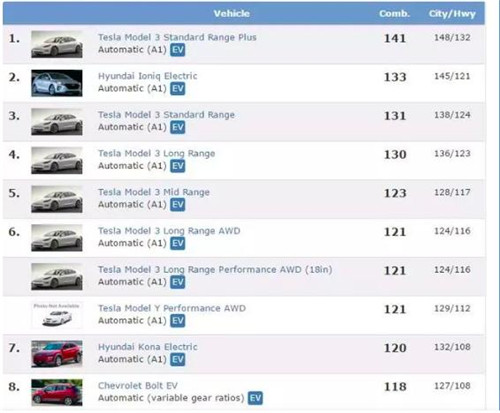Select the blue Hyundai Ioniq thumbnail image

[57, 83]
